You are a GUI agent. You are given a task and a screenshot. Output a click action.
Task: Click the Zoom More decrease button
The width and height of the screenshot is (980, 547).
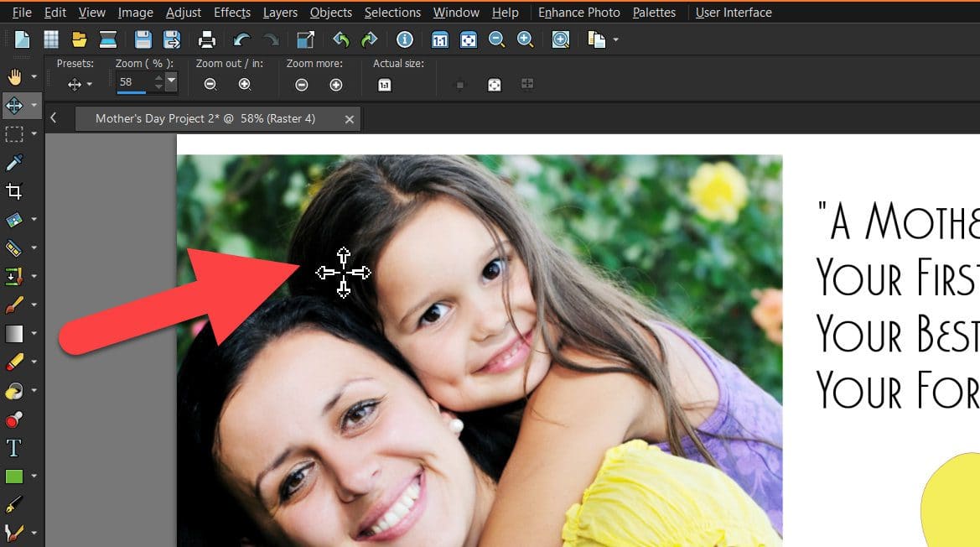coord(301,84)
